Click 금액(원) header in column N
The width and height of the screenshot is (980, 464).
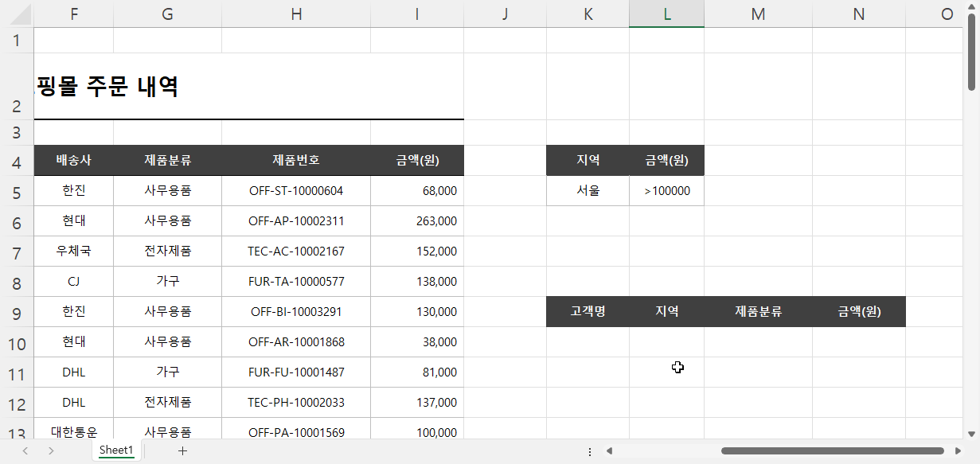858,312
